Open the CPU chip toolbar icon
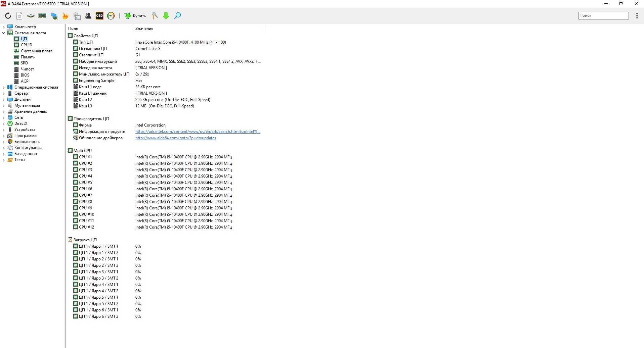Screen dimensions: 644x348 point(31,16)
